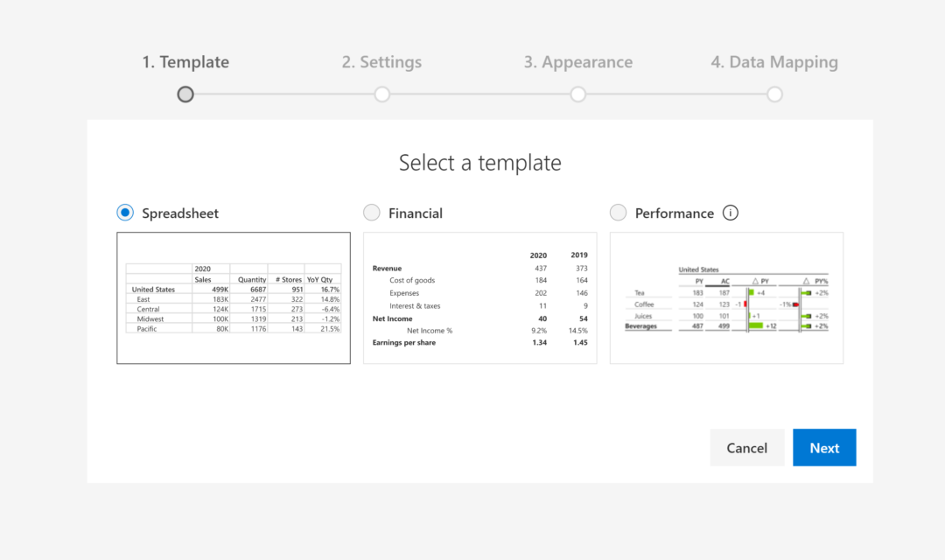Viewport: 945px width, 560px height.
Task: Click the Performance template preview thumbnail
Action: coord(726,297)
